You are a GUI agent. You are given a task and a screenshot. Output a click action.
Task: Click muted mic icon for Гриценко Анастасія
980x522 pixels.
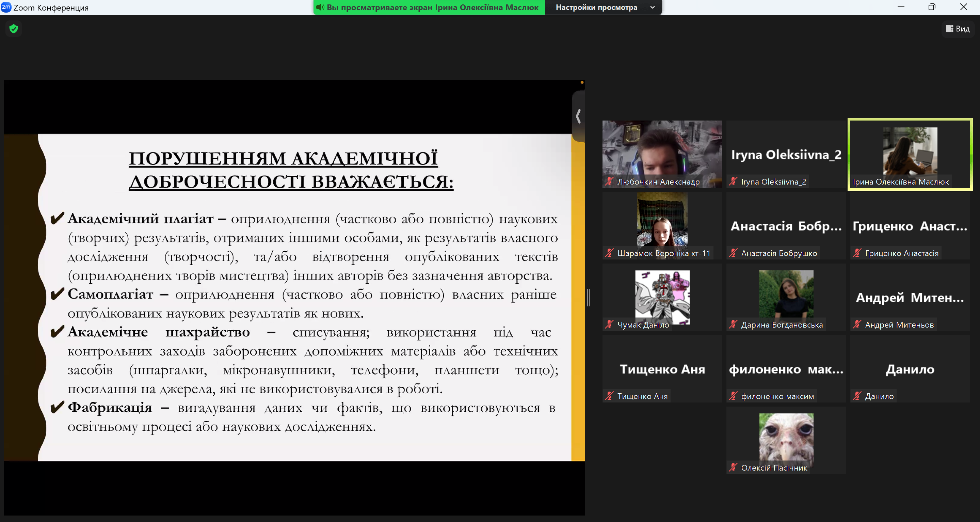(857, 253)
